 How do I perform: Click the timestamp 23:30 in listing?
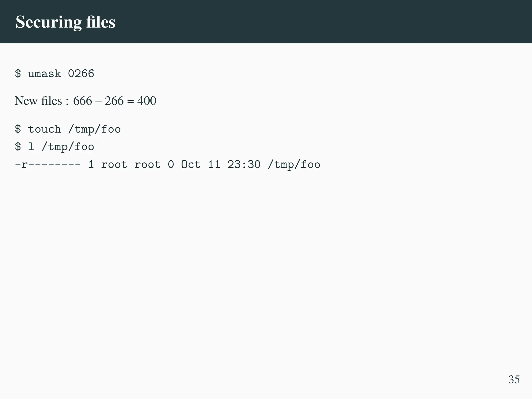click(x=244, y=165)
